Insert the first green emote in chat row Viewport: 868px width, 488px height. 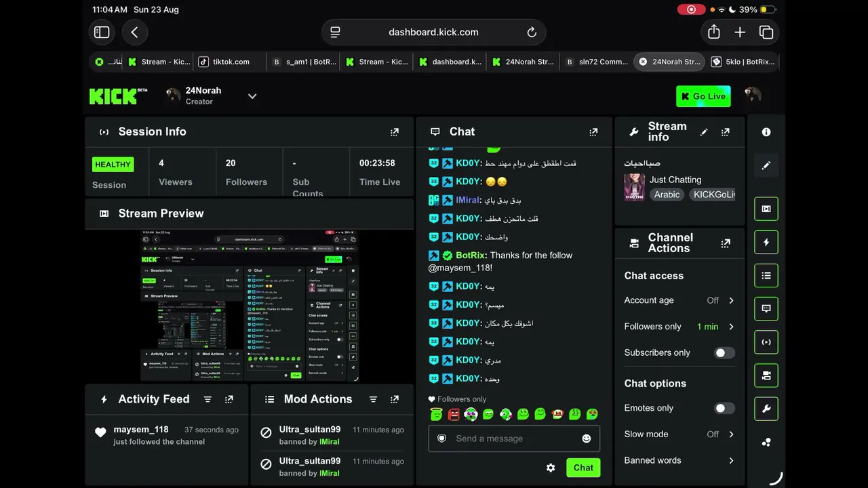pyautogui.click(x=436, y=413)
